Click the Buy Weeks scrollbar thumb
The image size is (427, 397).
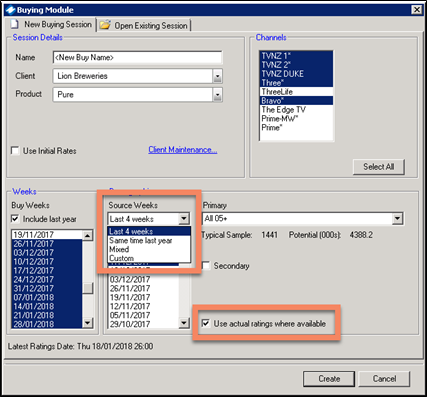pos(87,288)
